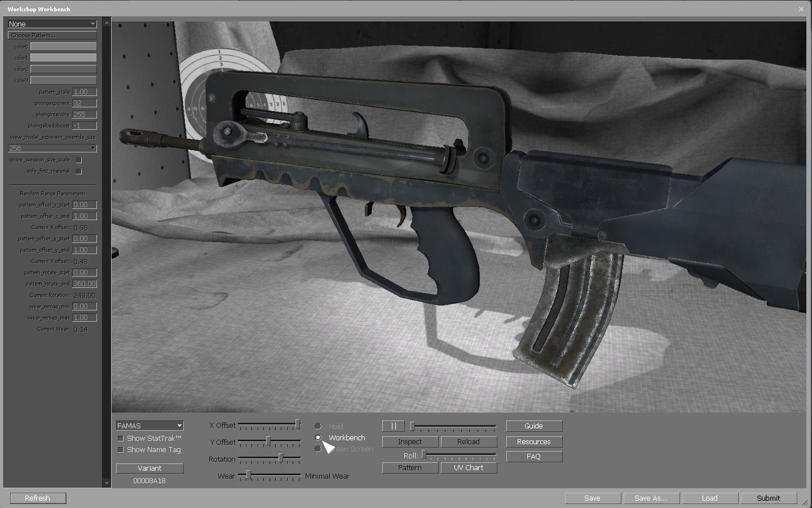The height and width of the screenshot is (508, 812).
Task: Click the parameters panel scroll down arrow
Action: click(107, 484)
